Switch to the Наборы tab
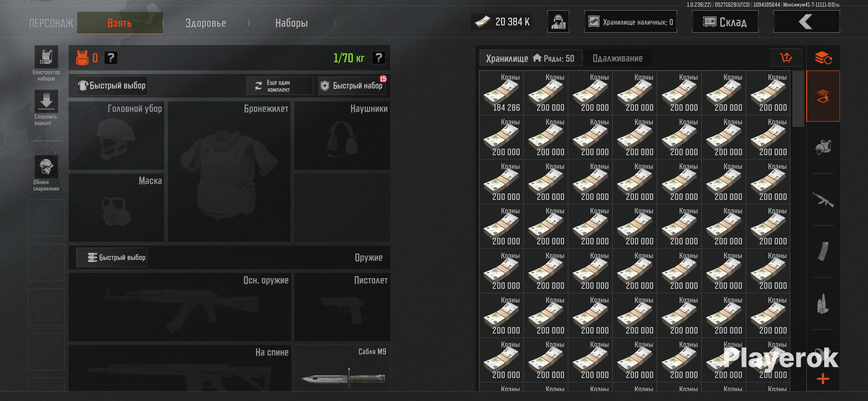Viewport: 868px width, 401px height. coord(292,23)
